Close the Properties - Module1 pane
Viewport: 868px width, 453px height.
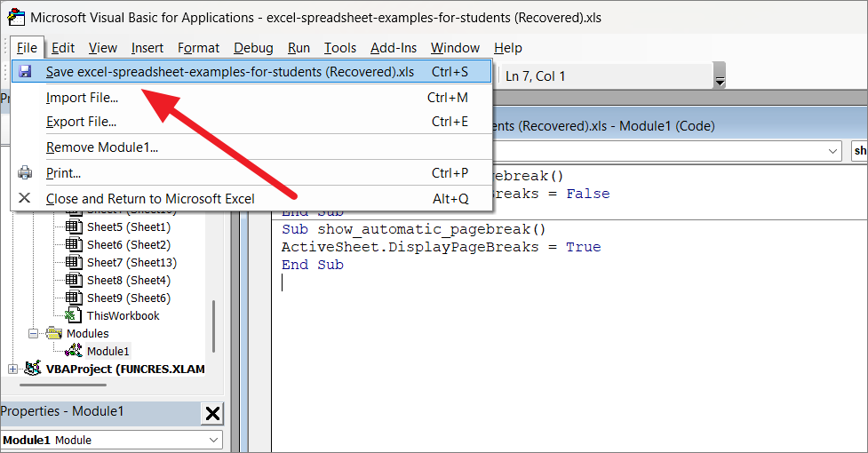(x=212, y=413)
